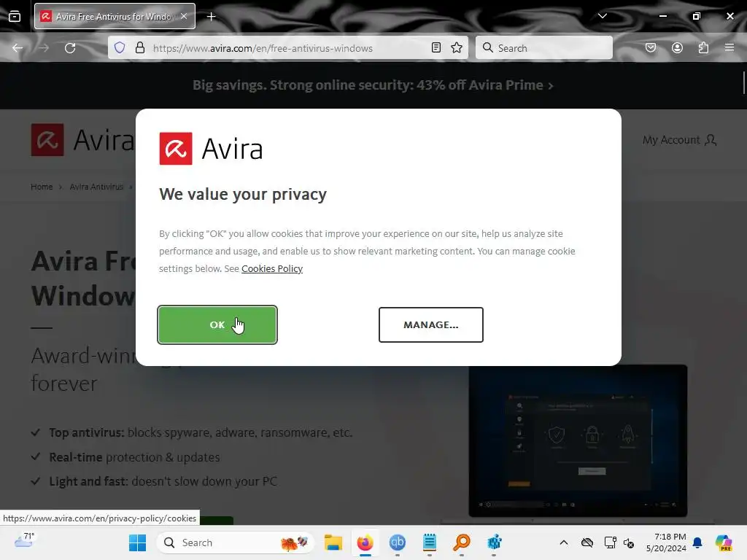The image size is (747, 560).
Task: Expand the list all tabs chevron
Action: pos(602,16)
